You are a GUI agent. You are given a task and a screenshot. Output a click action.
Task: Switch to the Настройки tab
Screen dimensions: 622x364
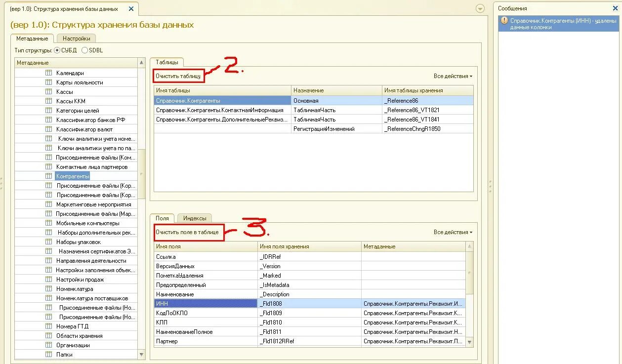pyautogui.click(x=76, y=38)
